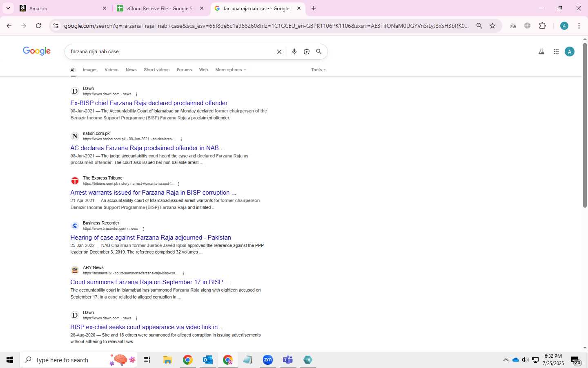Go back with the browser back arrow

pos(9,26)
